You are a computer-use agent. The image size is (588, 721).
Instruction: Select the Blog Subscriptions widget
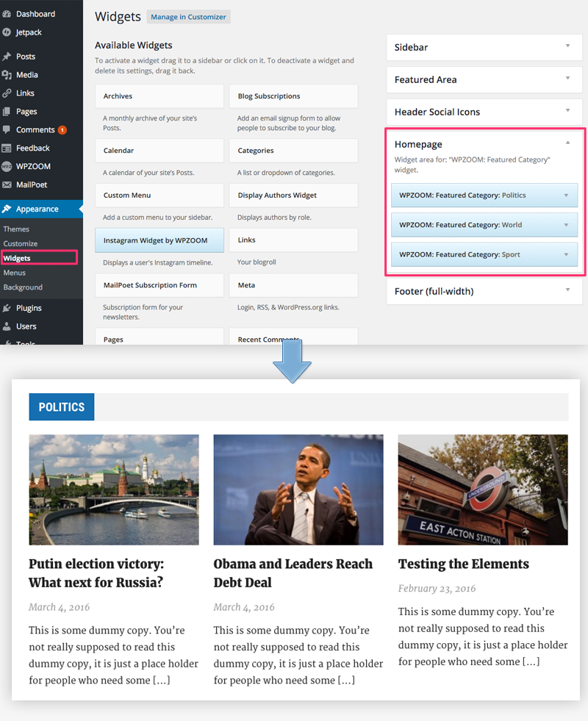point(294,96)
